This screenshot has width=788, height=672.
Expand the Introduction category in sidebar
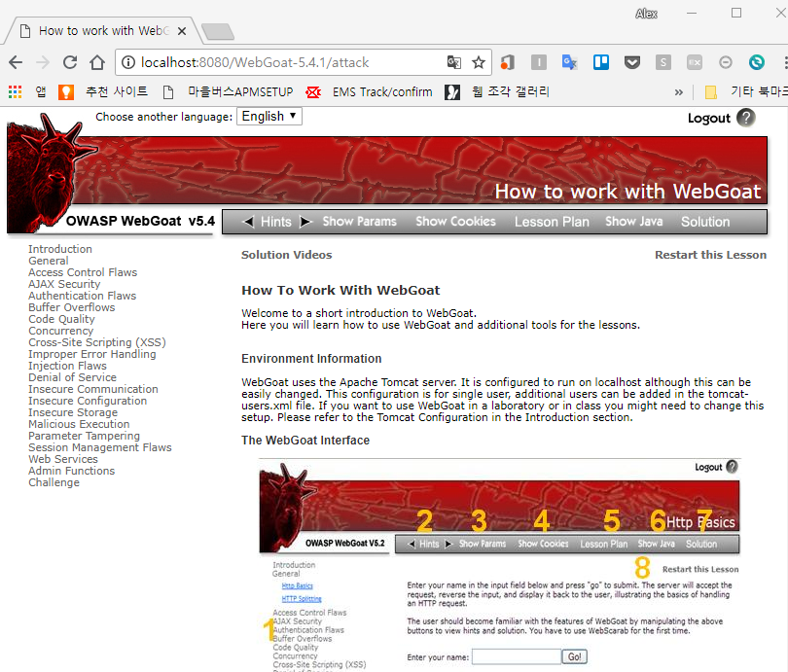click(60, 249)
